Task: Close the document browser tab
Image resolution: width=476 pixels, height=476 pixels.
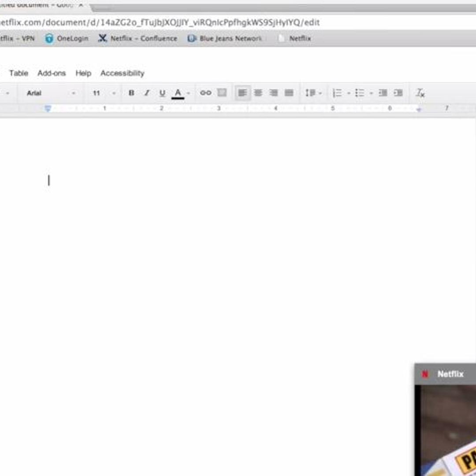Action: click(81, 5)
